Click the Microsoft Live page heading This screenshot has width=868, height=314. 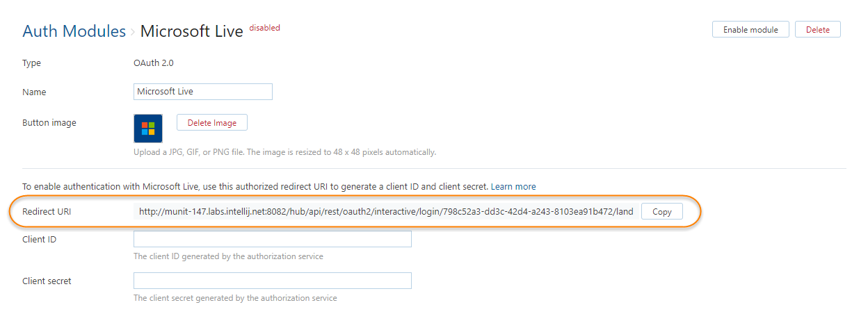191,32
